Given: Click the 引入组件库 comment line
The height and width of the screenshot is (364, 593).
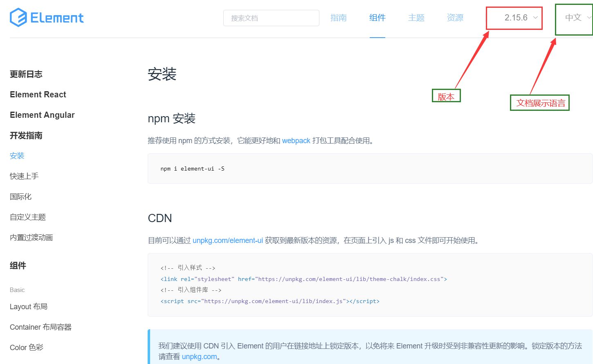Looking at the screenshot, I should 191,290.
